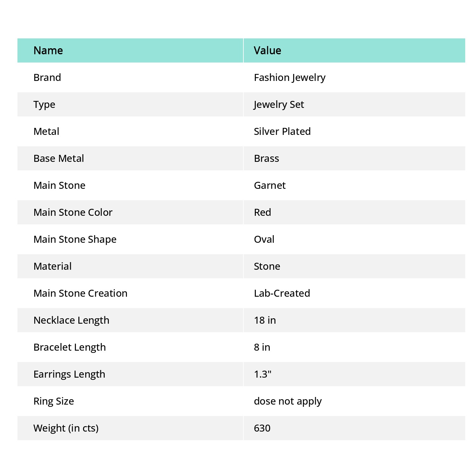The height and width of the screenshot is (476, 476).
Task: Click the Material row label
Action: pyautogui.click(x=53, y=266)
